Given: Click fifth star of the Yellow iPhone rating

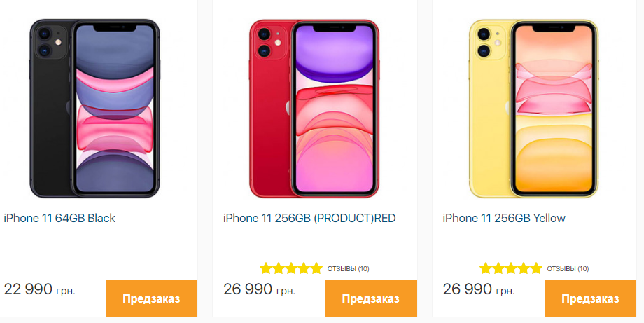Looking at the screenshot, I should (x=536, y=268).
